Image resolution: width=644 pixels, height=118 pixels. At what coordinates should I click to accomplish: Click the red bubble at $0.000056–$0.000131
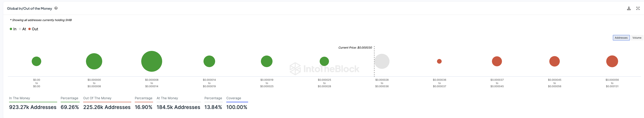point(612,61)
